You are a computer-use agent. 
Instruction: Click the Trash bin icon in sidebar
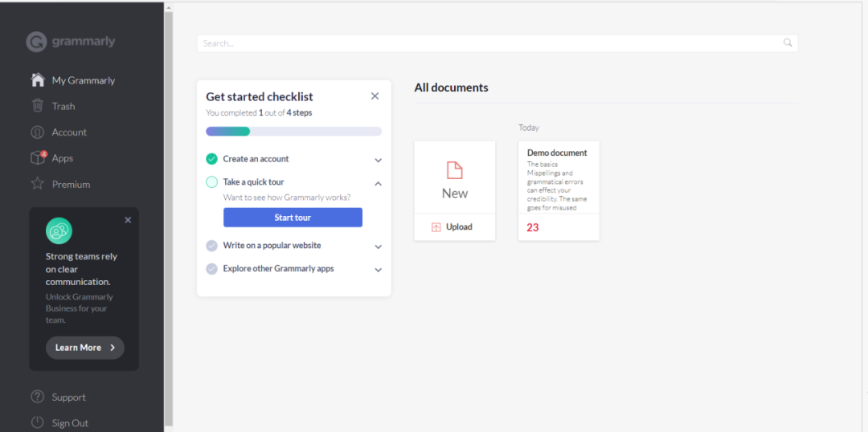(x=37, y=106)
